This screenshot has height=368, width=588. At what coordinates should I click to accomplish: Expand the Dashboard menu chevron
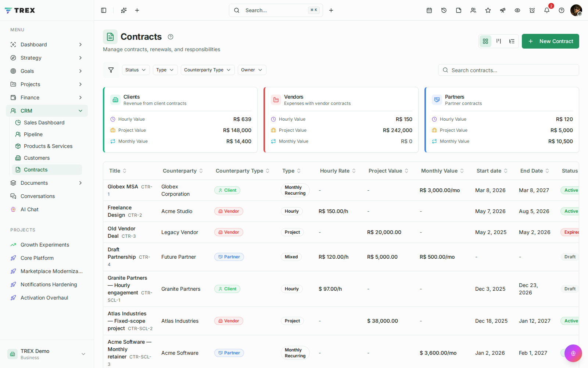pos(80,45)
